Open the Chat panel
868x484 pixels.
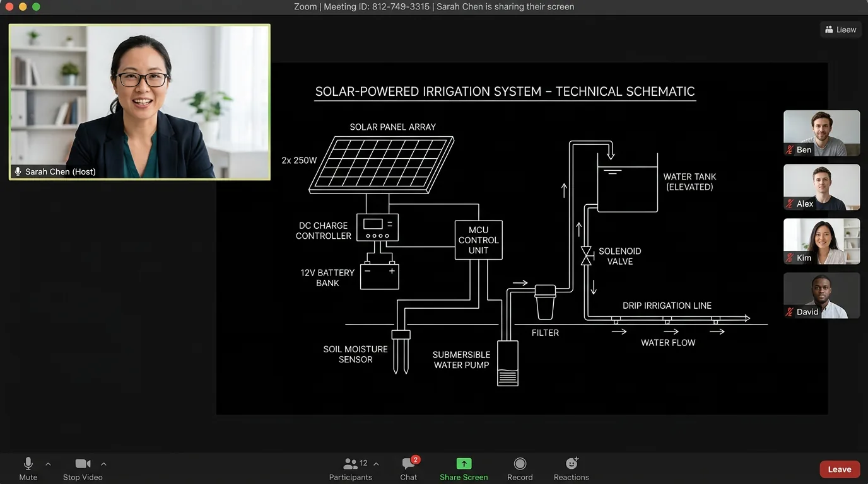click(409, 469)
